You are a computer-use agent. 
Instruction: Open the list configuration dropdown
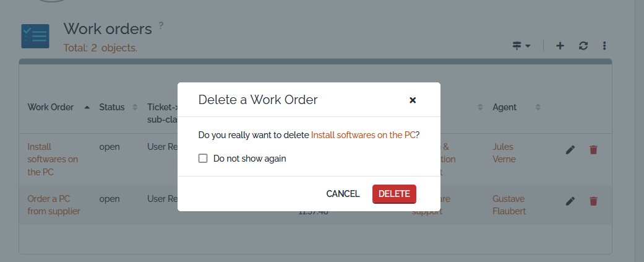pos(521,45)
